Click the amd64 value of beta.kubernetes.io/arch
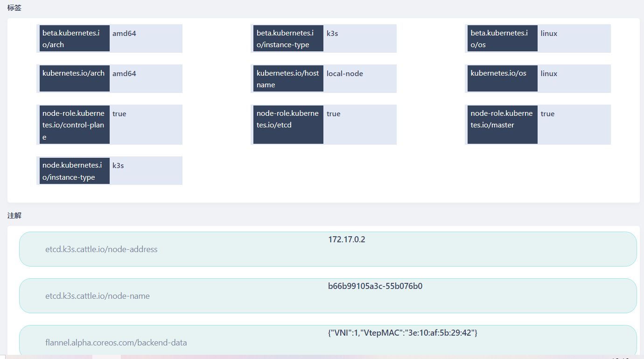 click(x=124, y=34)
